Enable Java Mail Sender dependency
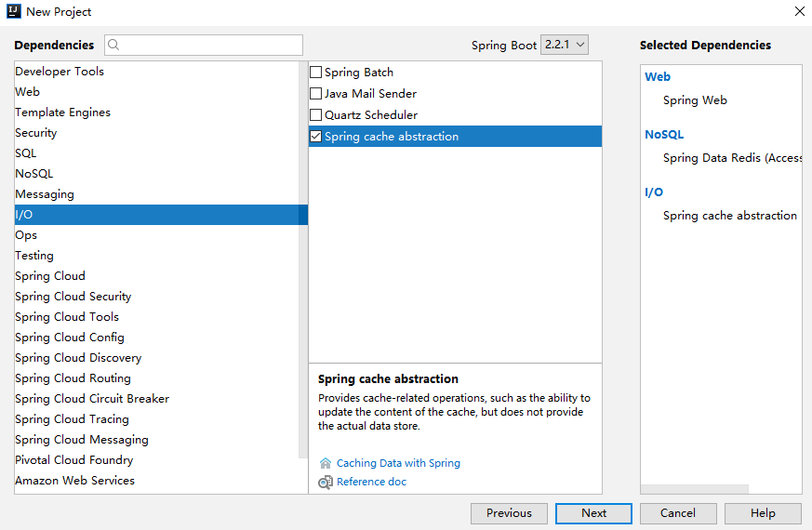This screenshot has width=812, height=530. (x=315, y=94)
